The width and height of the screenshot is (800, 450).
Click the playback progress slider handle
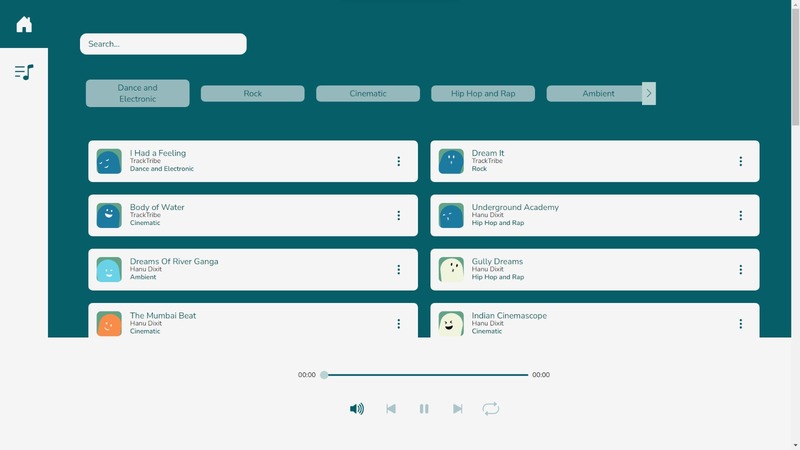point(324,375)
